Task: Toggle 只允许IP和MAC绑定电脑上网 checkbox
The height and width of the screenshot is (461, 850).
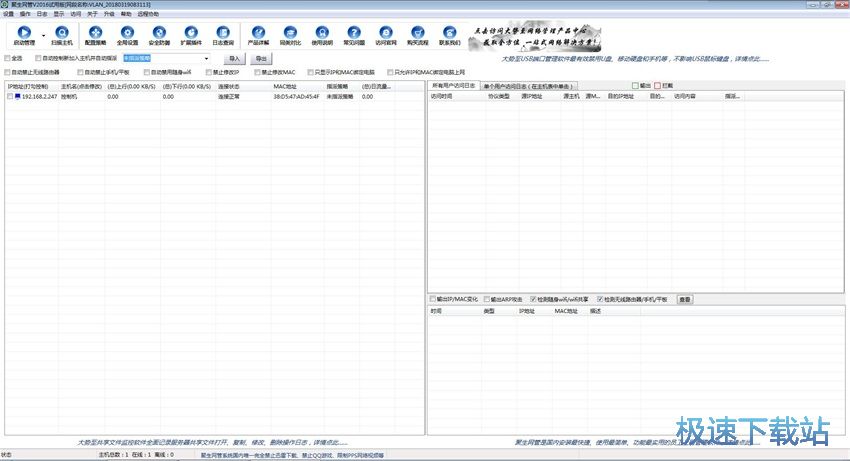Action: [x=390, y=72]
